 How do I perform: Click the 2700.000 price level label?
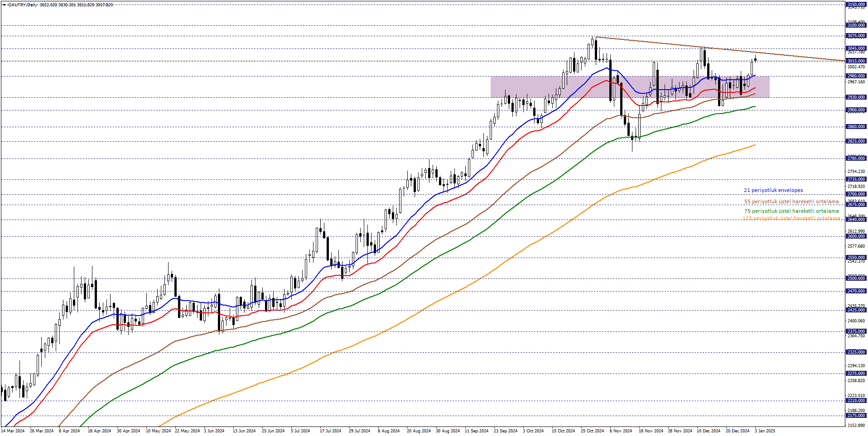coord(856,194)
